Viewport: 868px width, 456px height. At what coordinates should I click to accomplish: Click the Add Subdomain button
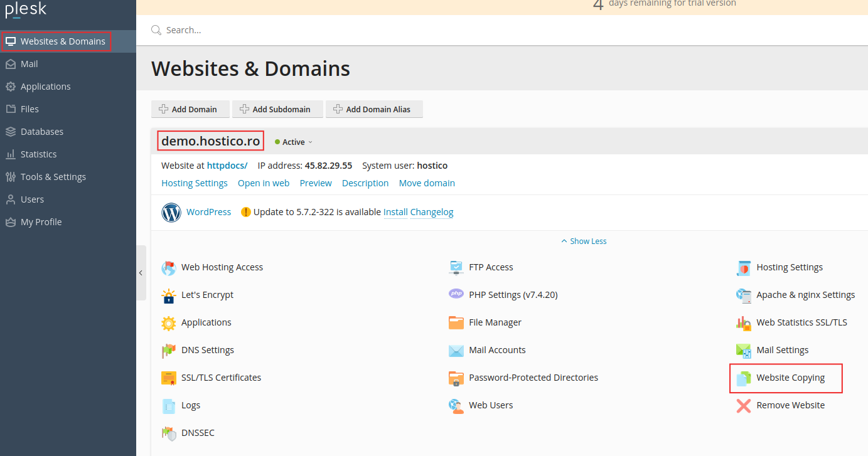[x=277, y=109]
